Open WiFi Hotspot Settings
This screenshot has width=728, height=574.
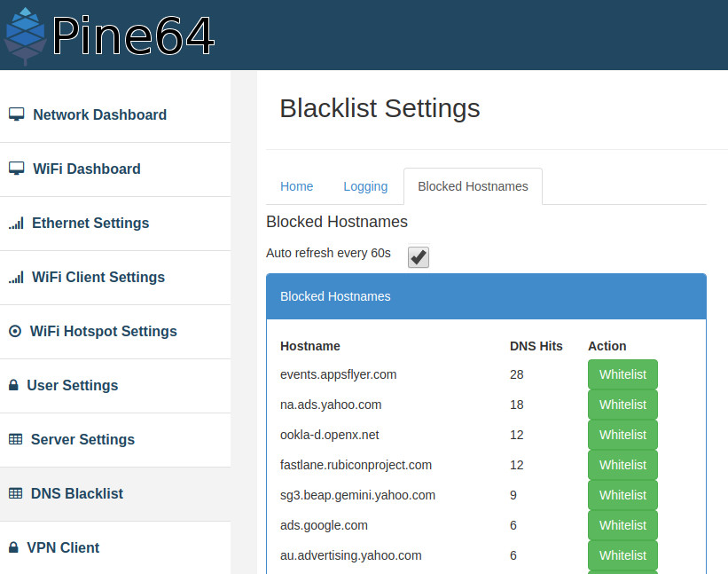click(x=115, y=332)
